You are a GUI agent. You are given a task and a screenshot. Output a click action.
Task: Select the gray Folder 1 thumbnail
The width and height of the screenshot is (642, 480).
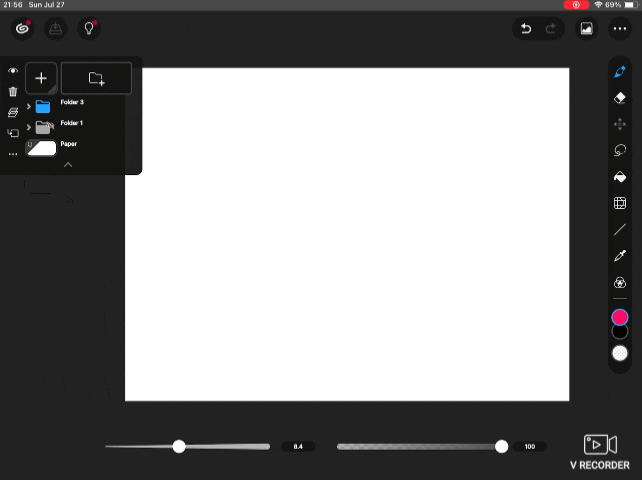[44, 127]
